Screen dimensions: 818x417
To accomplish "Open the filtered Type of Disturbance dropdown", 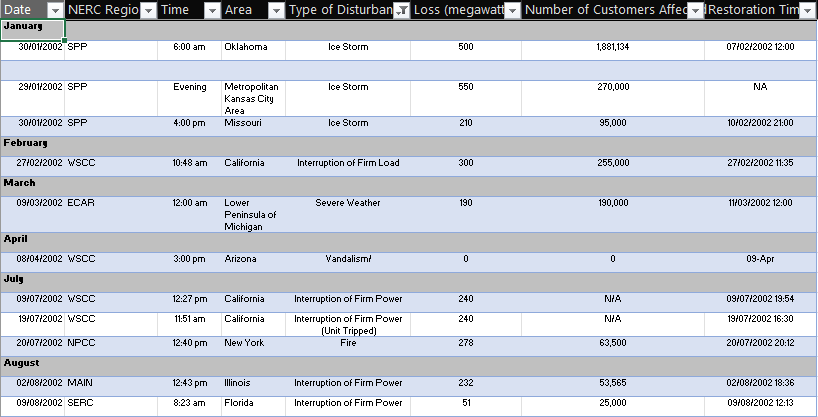I will (x=402, y=10).
